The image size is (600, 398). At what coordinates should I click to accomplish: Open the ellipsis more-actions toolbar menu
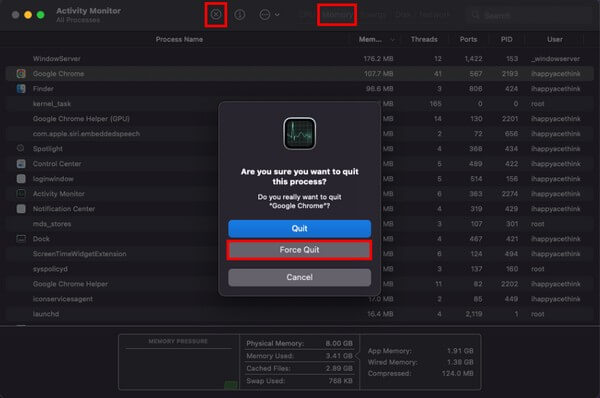(x=269, y=15)
